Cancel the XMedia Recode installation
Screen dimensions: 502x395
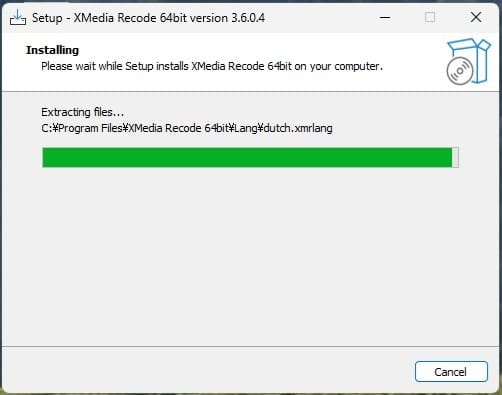tap(451, 372)
